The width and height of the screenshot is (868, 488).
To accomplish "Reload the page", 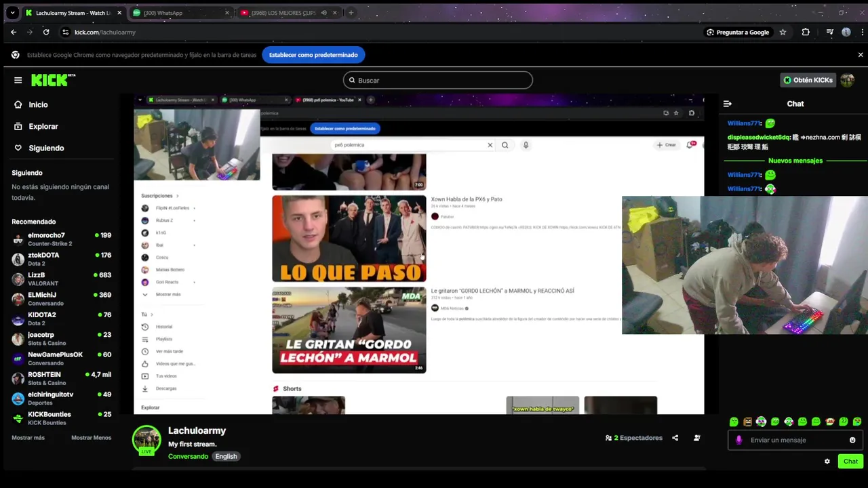I will 46,32.
